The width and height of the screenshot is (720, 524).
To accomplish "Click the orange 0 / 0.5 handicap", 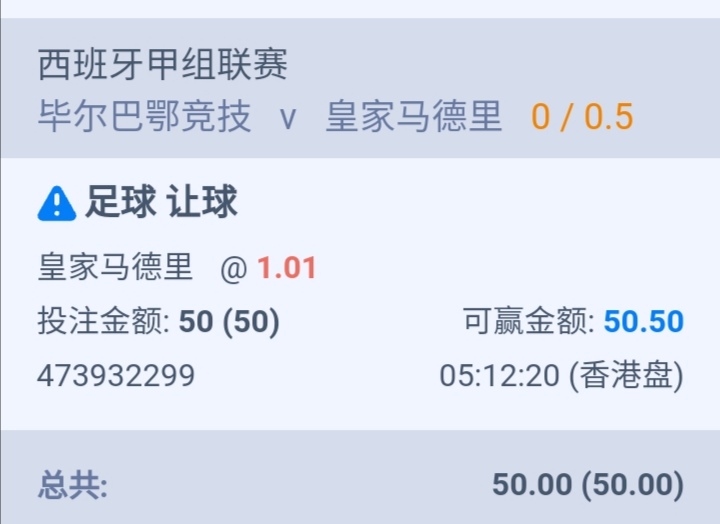I will (582, 118).
